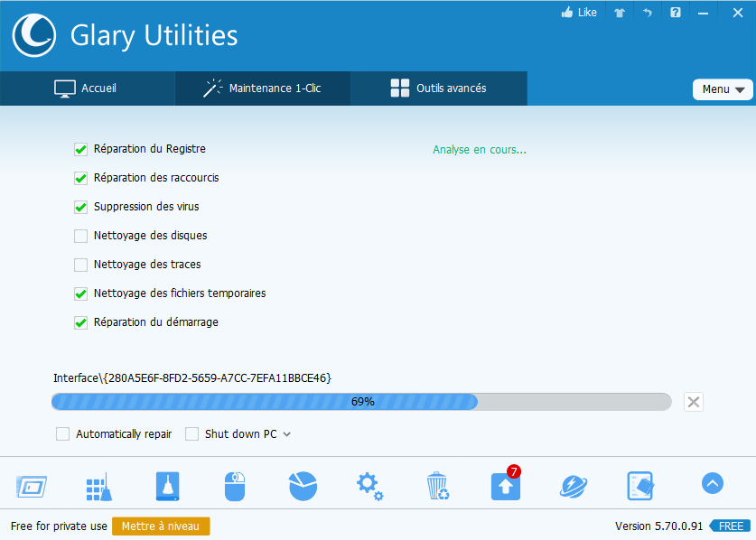Click the update icon with badge 7

[505, 486]
